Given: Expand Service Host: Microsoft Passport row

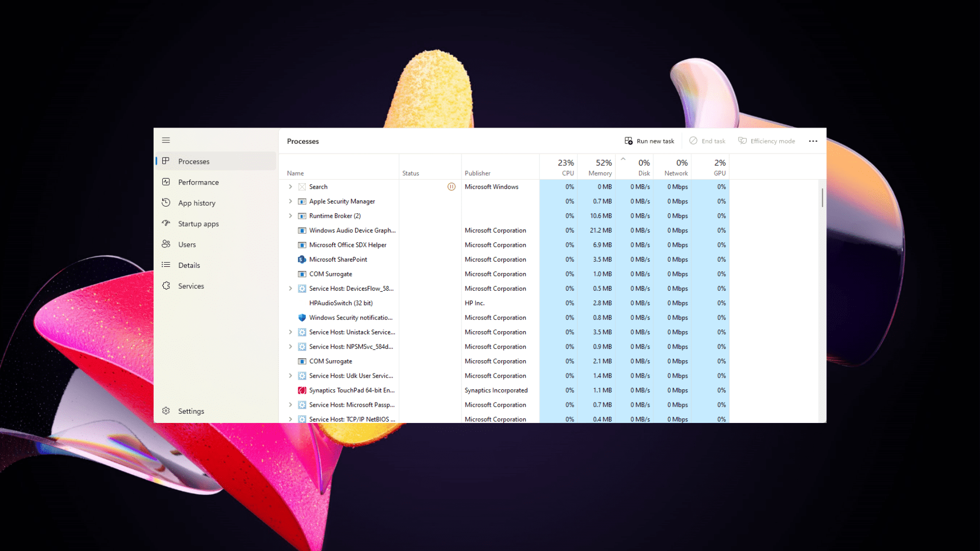Looking at the screenshot, I should pyautogui.click(x=290, y=405).
